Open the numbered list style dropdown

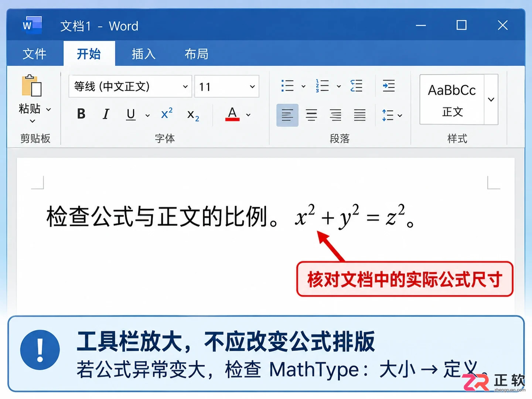pos(339,86)
